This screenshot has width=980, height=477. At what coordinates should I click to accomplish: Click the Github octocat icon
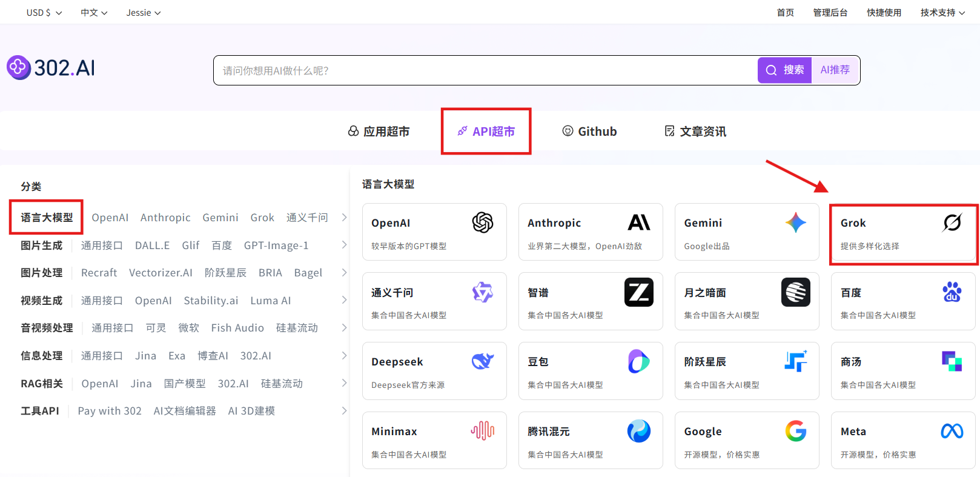(568, 131)
